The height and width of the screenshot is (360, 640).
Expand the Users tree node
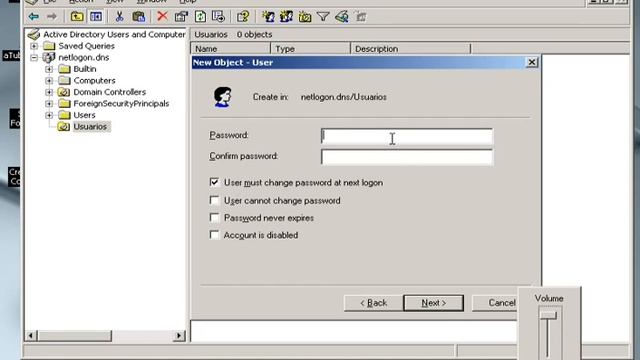coord(49,115)
